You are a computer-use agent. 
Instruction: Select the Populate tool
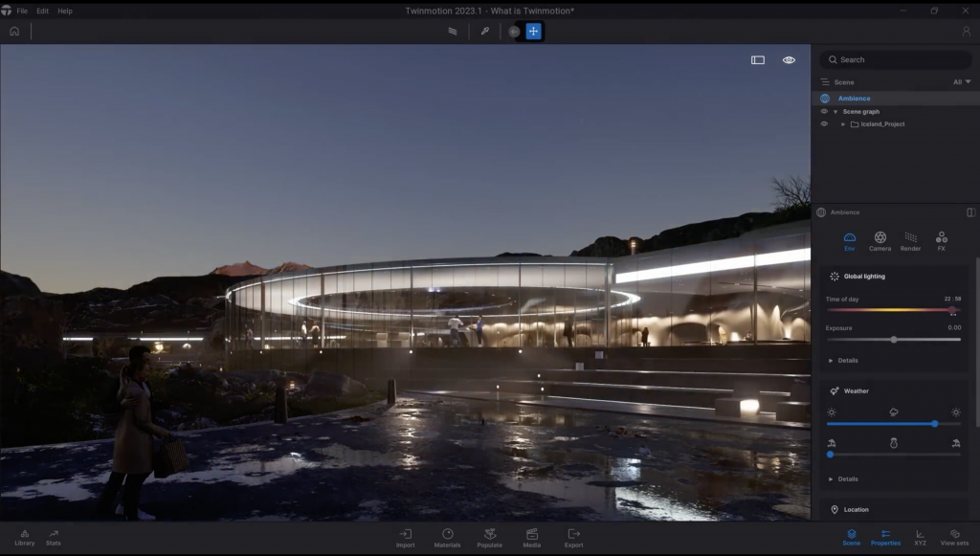click(x=489, y=536)
